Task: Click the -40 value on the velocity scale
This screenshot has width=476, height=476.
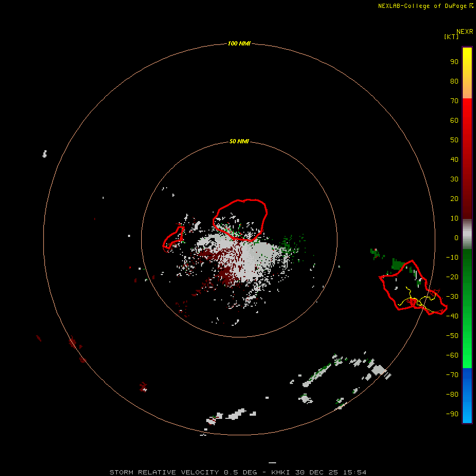Action: pyautogui.click(x=452, y=316)
